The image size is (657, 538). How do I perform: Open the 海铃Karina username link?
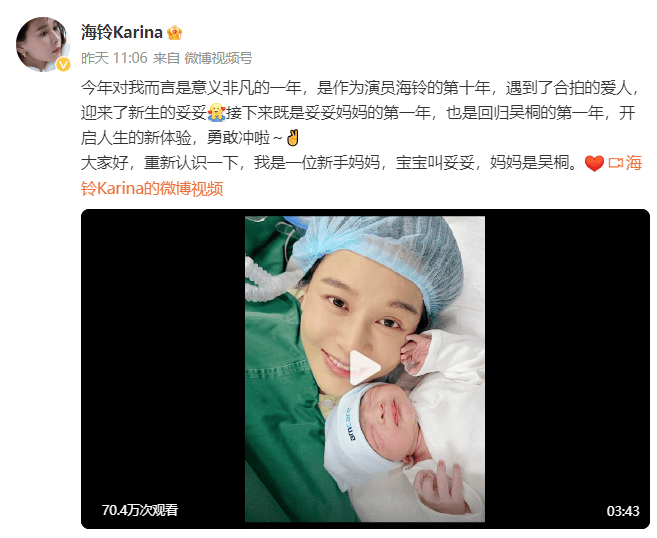point(122,32)
